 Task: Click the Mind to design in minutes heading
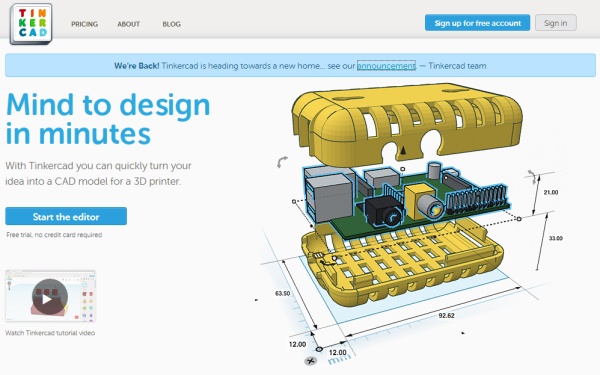(x=108, y=119)
